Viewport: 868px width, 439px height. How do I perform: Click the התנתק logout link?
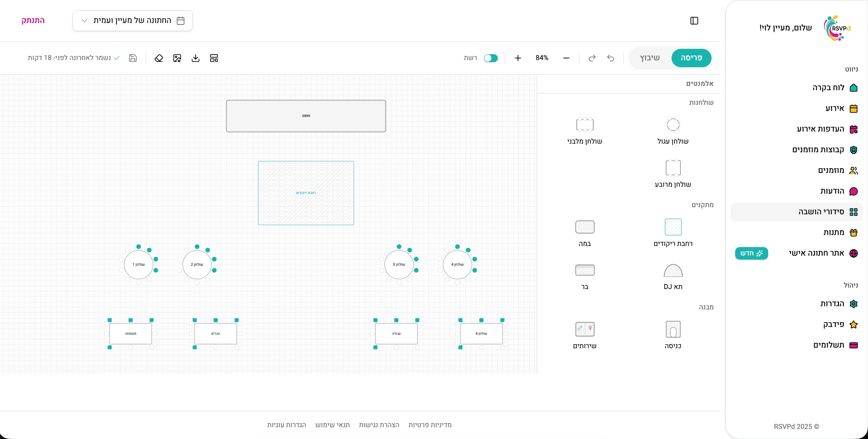click(33, 20)
